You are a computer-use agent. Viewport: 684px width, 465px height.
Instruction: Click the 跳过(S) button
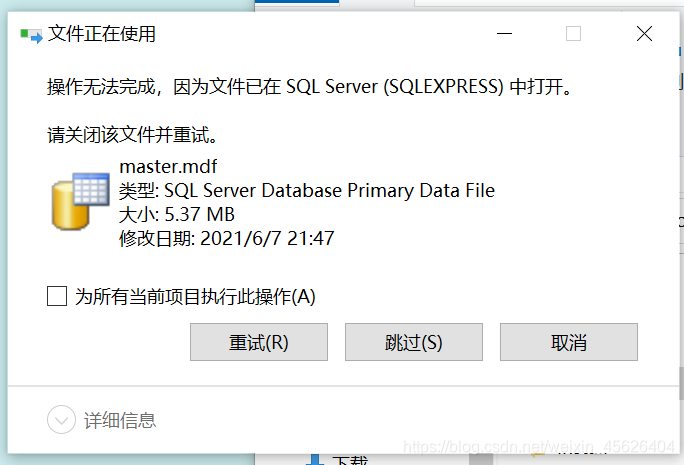[x=414, y=342]
